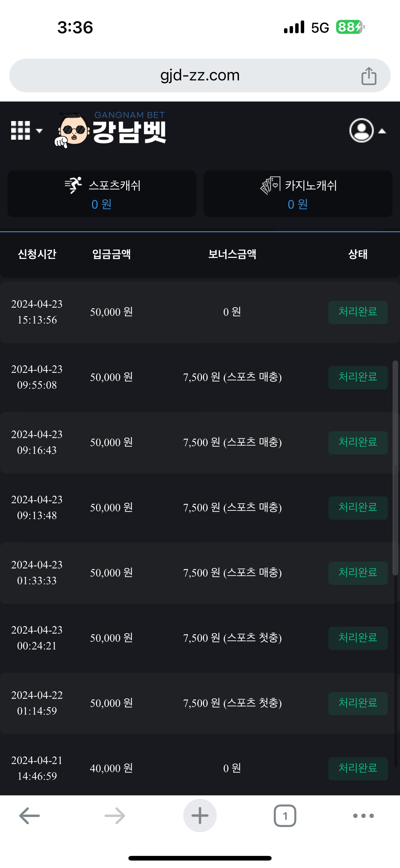Open the user profile icon

[361, 130]
